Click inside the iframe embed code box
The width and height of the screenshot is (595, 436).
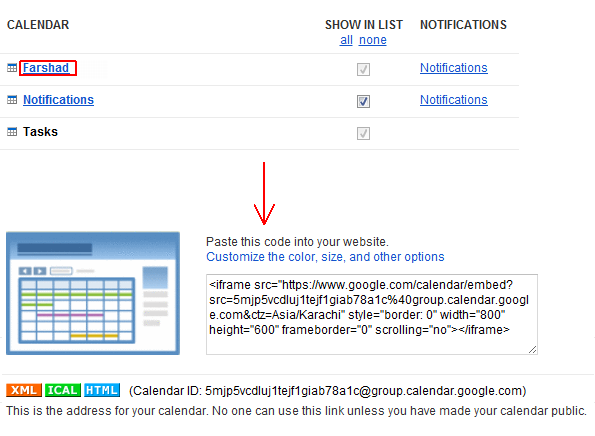pos(372,315)
